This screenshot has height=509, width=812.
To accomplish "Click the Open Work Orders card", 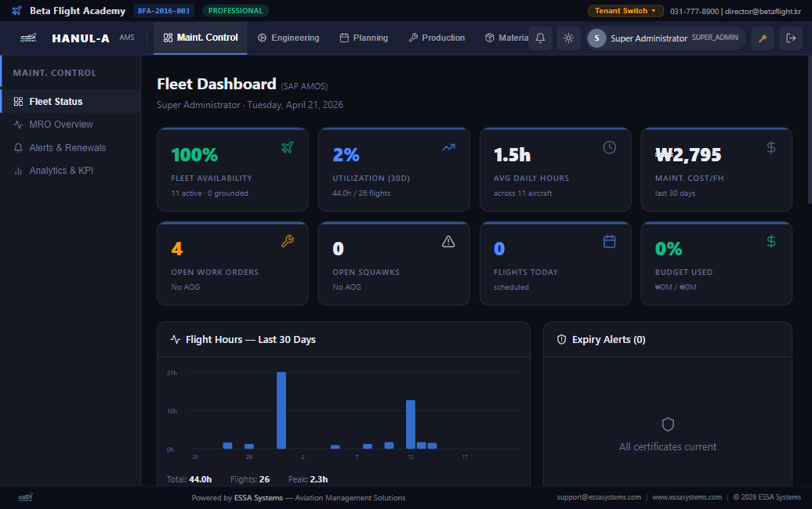I will coord(233,263).
